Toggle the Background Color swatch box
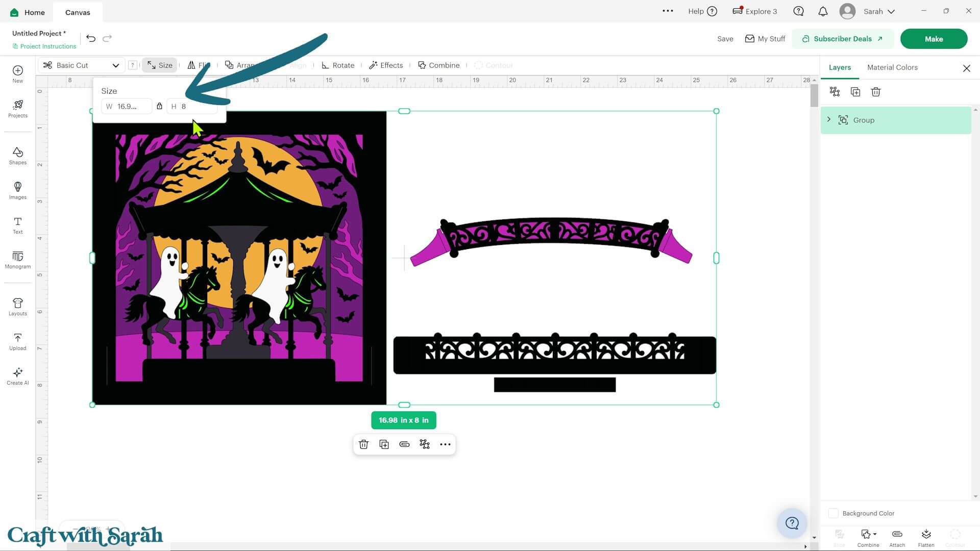The image size is (980, 551). click(833, 513)
